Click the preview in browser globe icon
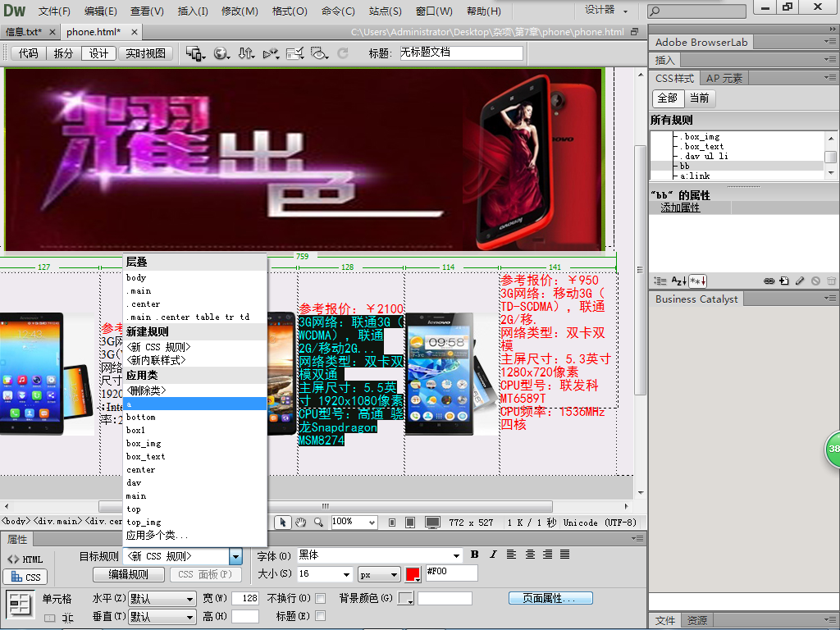This screenshot has width=840, height=630. pos(221,53)
